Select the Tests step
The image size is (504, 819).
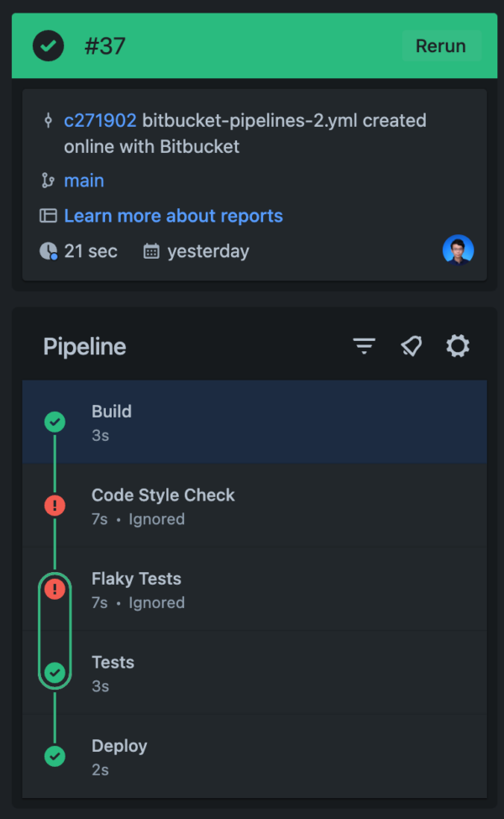click(x=255, y=673)
